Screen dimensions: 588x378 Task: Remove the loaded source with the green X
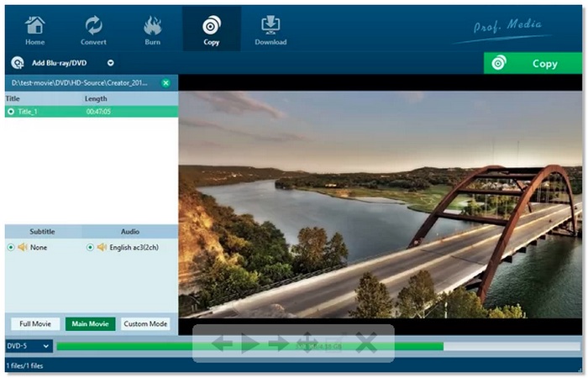[165, 83]
